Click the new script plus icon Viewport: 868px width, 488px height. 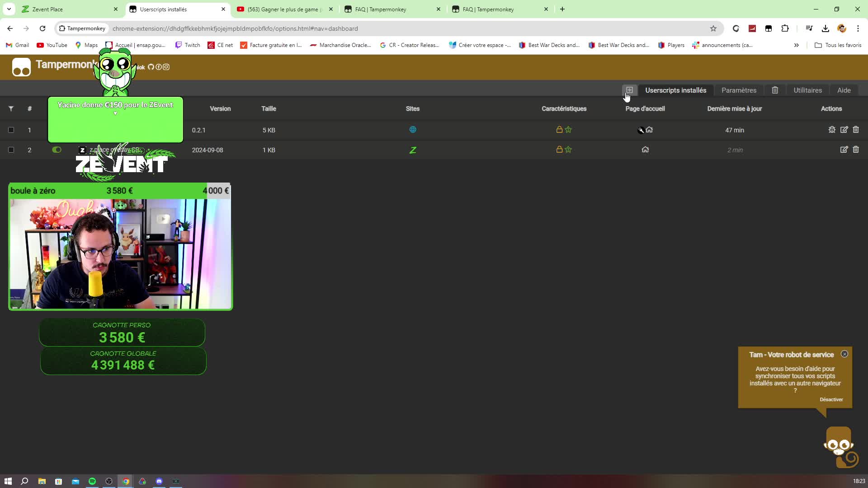point(629,90)
